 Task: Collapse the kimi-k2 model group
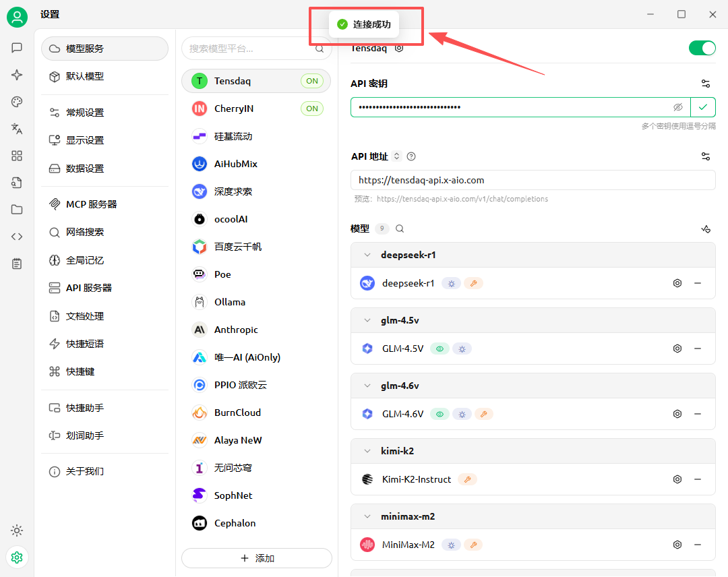tap(367, 451)
